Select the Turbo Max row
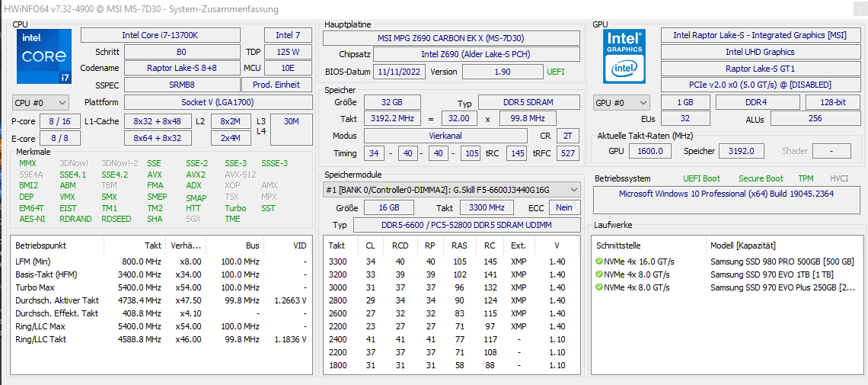 click(x=161, y=287)
